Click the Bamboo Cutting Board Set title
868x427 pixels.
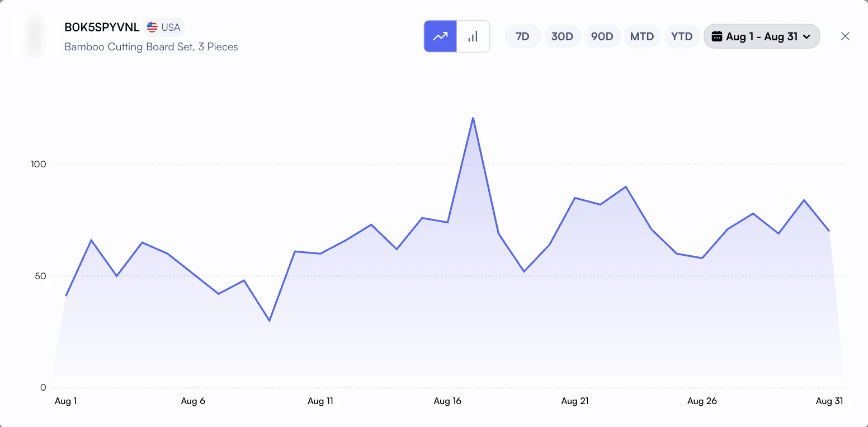coord(151,47)
